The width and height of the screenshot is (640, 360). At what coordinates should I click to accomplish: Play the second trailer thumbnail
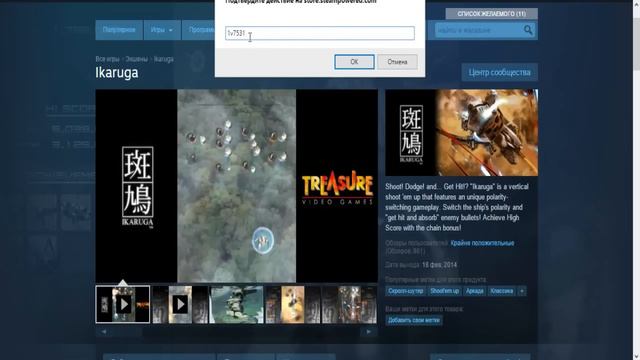180,304
